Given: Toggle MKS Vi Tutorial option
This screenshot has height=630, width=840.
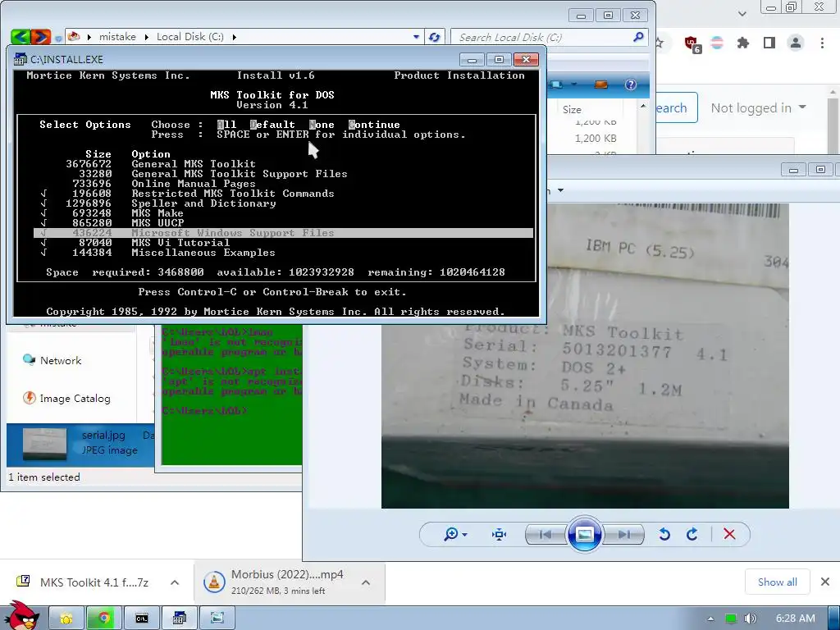Looking at the screenshot, I should [283, 243].
